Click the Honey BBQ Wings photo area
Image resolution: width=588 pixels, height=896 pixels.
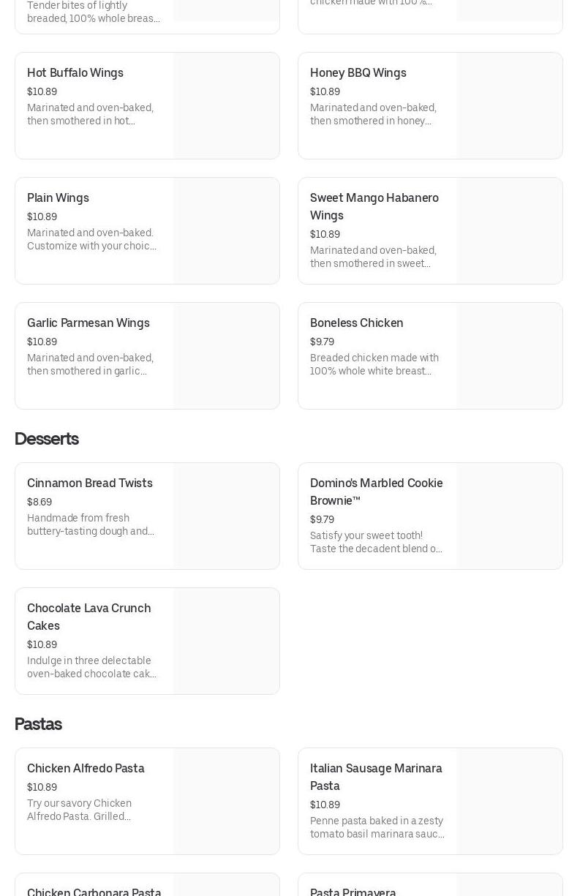(x=509, y=106)
